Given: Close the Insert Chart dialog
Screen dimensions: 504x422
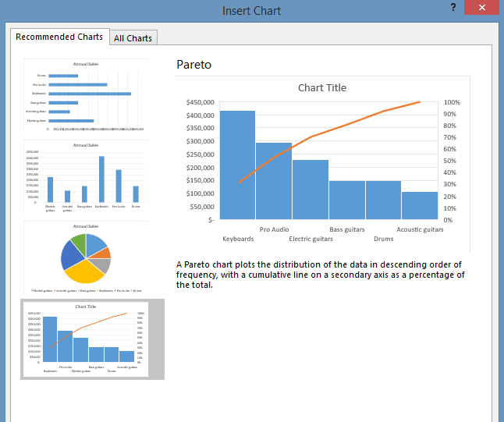Looking at the screenshot, I should pos(481,7).
